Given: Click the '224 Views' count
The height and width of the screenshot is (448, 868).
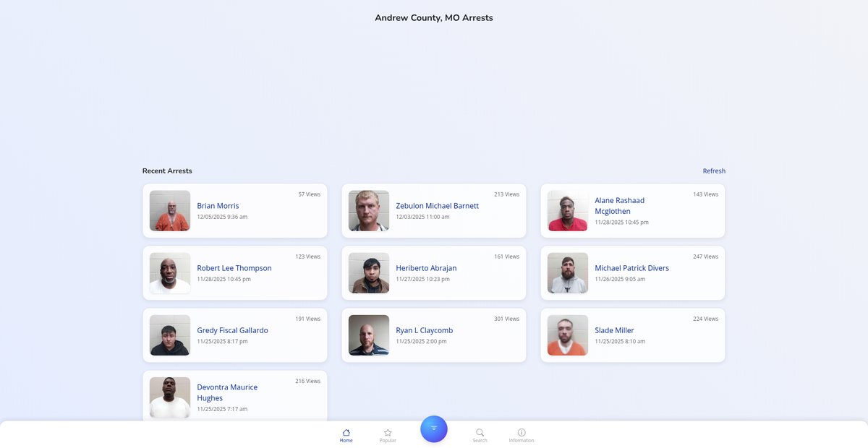Looking at the screenshot, I should pos(705,319).
